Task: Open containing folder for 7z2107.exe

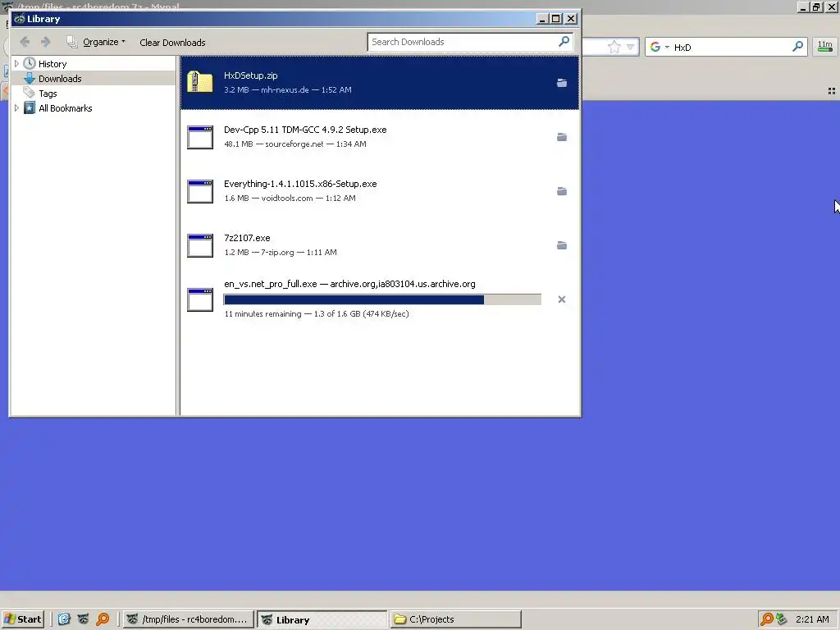Action: tap(561, 245)
